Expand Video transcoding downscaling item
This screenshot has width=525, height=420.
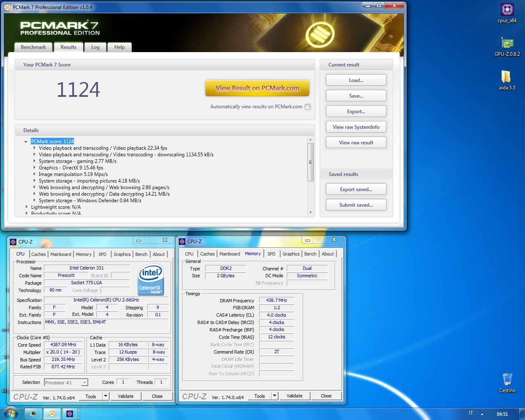coord(34,155)
